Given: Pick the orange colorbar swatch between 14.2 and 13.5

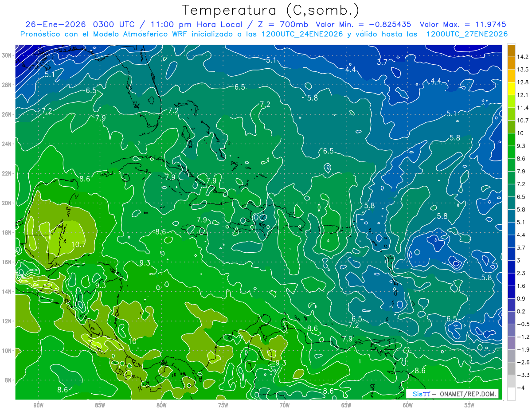Looking at the screenshot, I should point(511,63).
